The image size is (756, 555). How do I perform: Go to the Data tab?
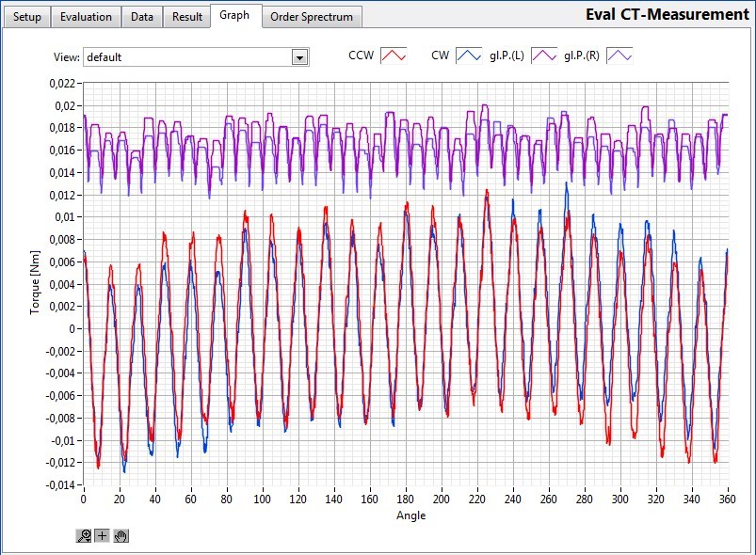[x=142, y=17]
